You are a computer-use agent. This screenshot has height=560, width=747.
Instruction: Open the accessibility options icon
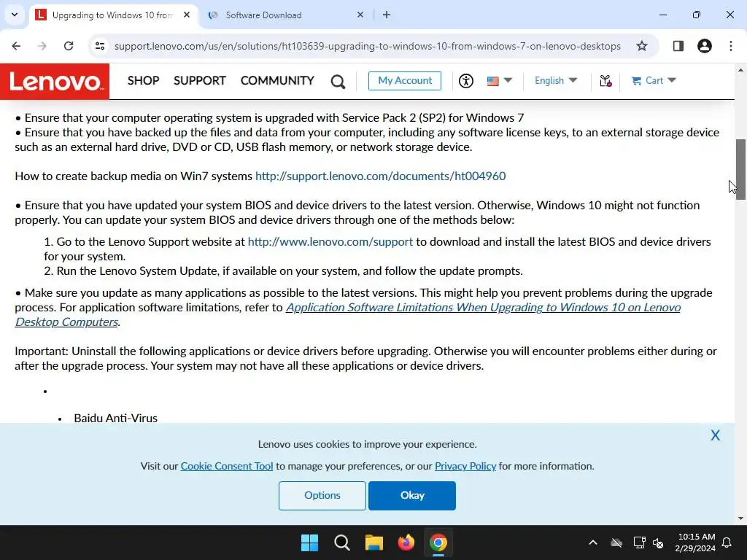point(466,81)
